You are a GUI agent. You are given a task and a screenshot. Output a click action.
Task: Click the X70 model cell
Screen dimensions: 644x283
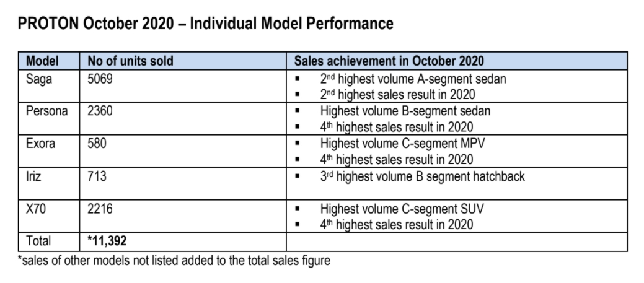[x=37, y=208]
